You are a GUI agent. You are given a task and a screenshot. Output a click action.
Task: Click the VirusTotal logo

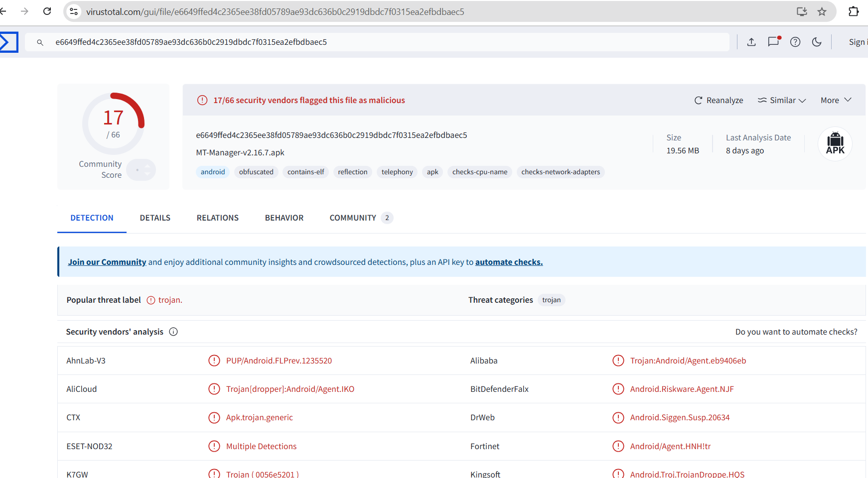pos(8,42)
